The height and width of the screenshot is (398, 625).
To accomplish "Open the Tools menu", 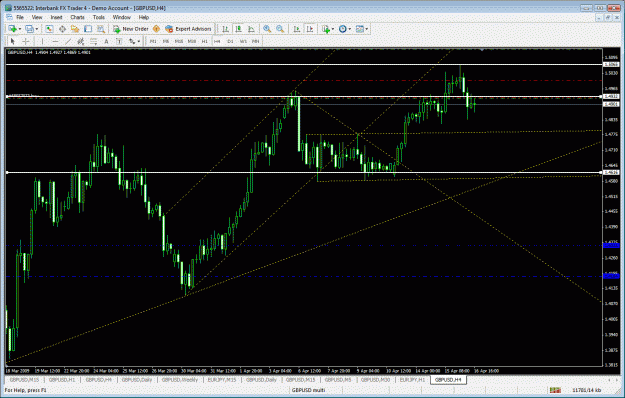I will point(98,17).
